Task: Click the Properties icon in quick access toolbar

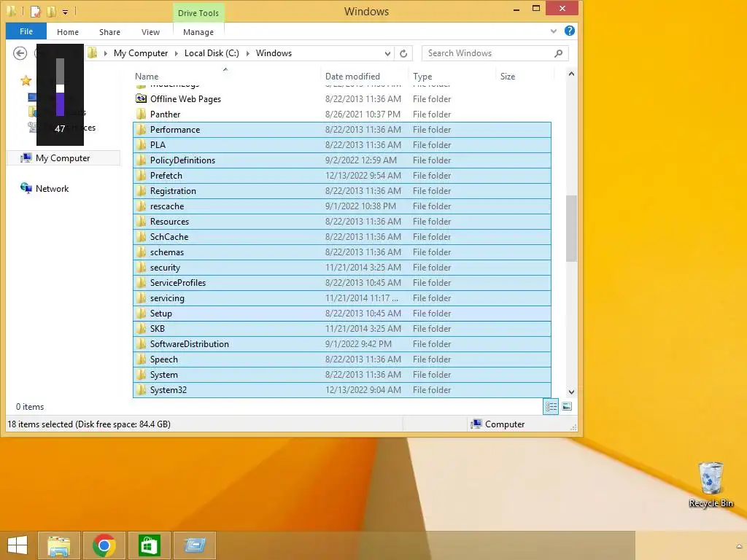Action: tap(35, 11)
